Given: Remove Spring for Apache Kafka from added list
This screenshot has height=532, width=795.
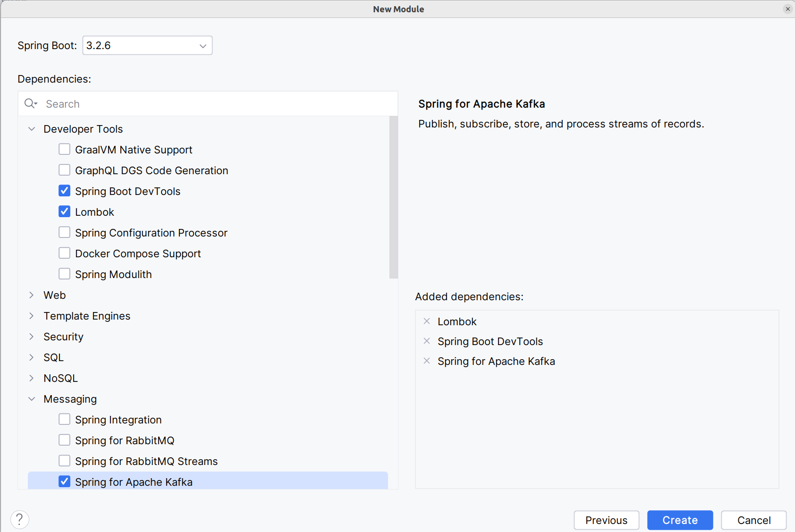Looking at the screenshot, I should click(427, 361).
